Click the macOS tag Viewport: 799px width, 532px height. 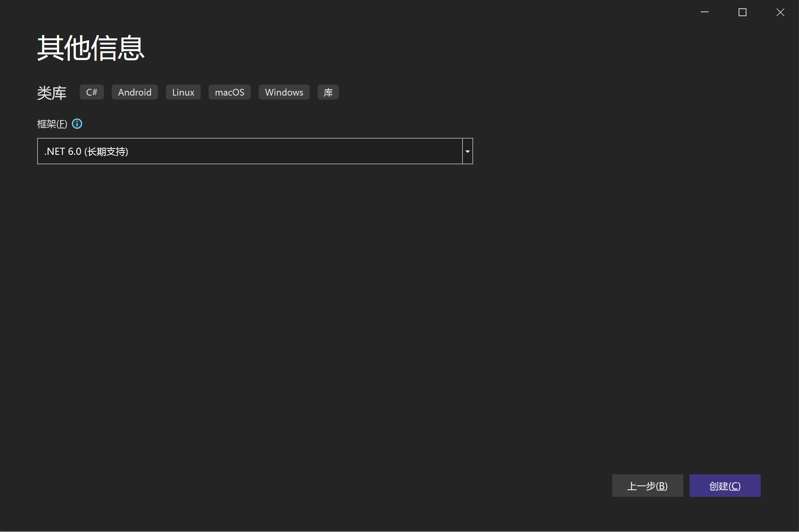229,92
